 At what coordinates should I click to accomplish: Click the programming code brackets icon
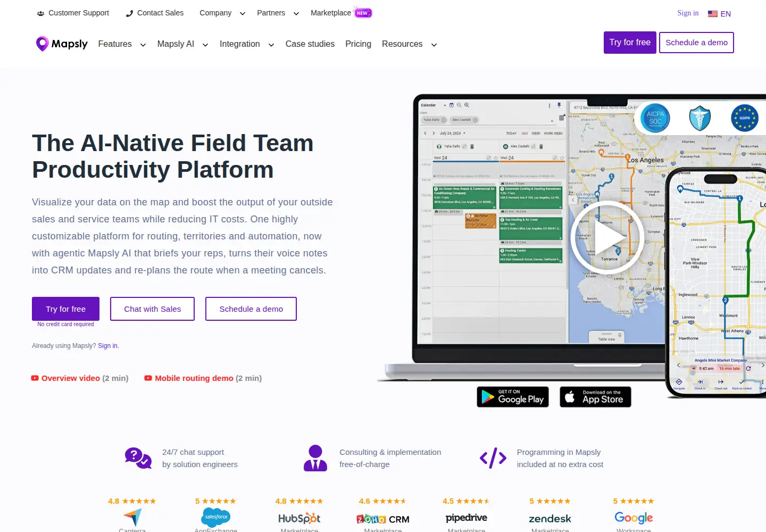click(493, 458)
